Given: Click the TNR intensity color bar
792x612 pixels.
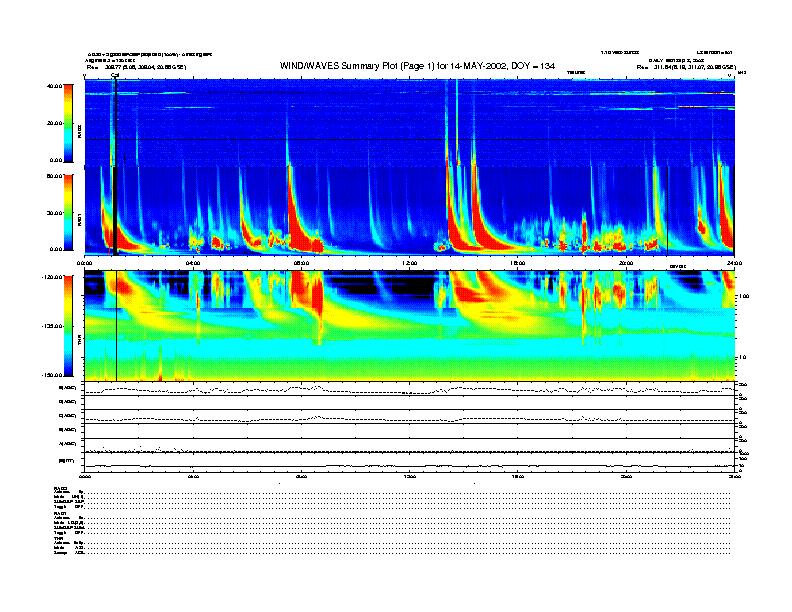Looking at the screenshot, I should tap(68, 326).
